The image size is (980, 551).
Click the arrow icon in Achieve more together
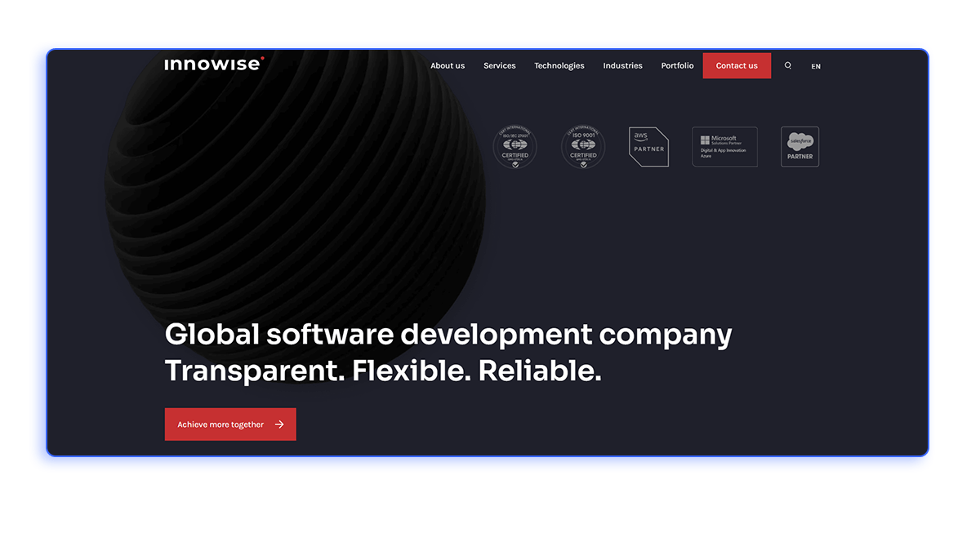279,424
